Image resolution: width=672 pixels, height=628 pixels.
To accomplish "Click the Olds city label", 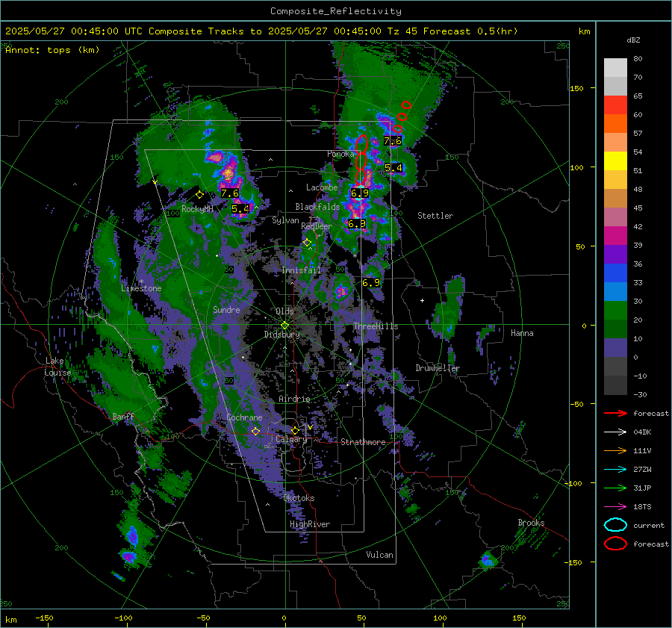I will (x=284, y=311).
